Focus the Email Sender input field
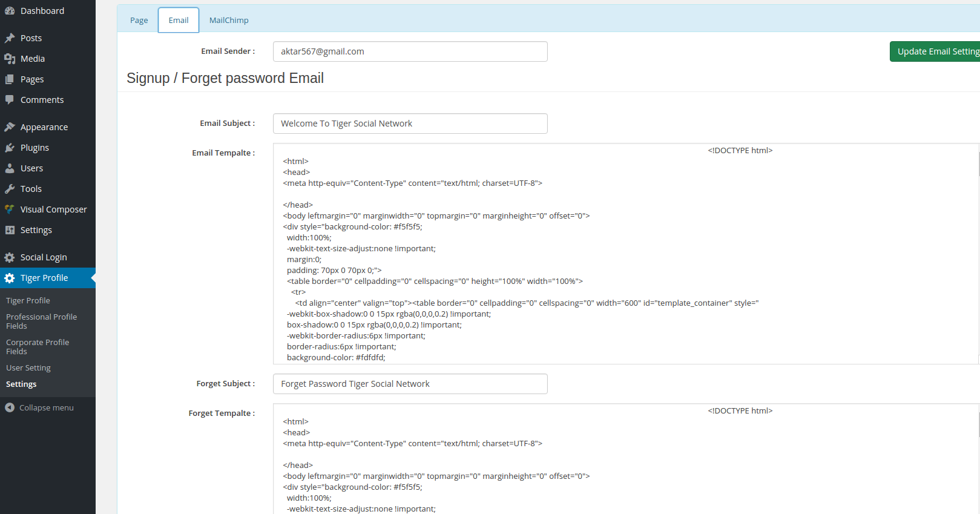The image size is (980, 514). (410, 51)
